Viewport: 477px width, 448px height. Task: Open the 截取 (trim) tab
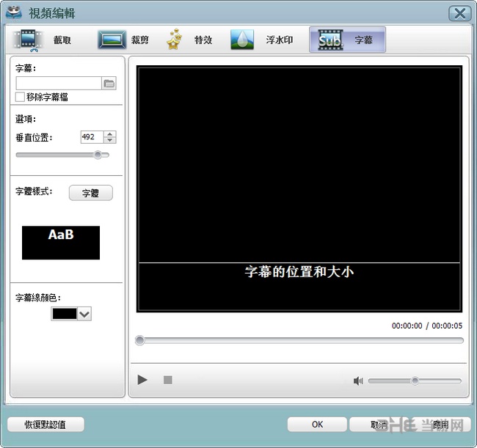[43, 40]
